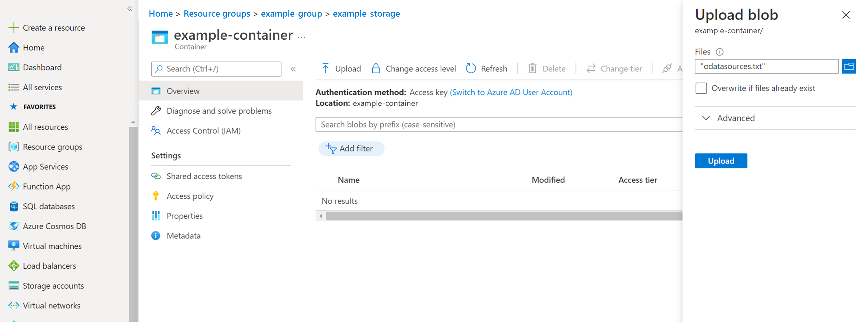Viewport: 868px width, 327px height.
Task: Click Search blobs by prefix field
Action: 499,125
